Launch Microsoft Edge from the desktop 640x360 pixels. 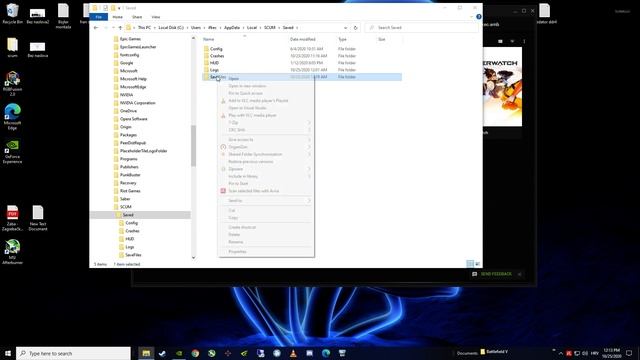[x=12, y=117]
